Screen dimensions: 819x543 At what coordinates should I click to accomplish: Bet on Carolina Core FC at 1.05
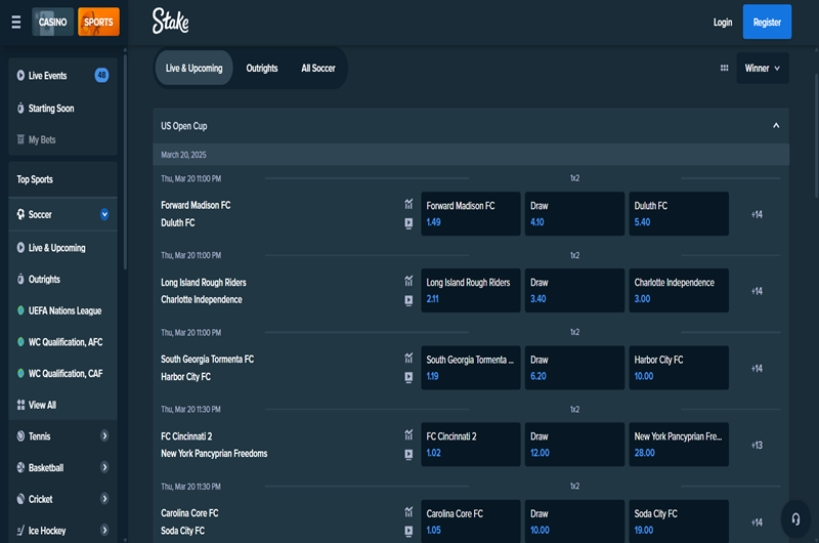[471, 521]
